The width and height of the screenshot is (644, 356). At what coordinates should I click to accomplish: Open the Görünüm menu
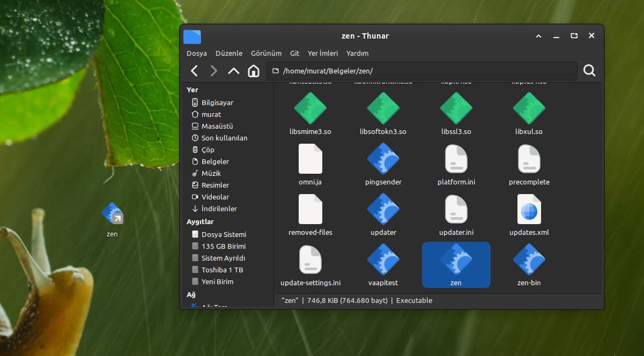[x=266, y=53]
